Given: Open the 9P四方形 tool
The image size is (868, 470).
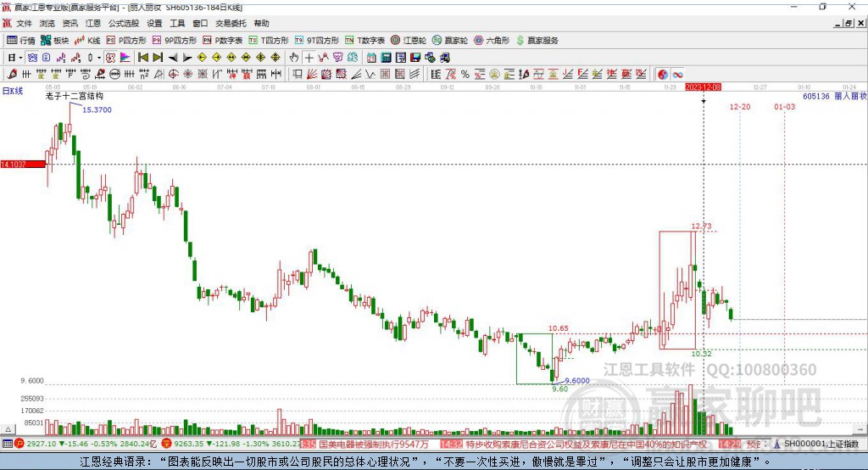Looking at the screenshot, I should coord(175,41).
